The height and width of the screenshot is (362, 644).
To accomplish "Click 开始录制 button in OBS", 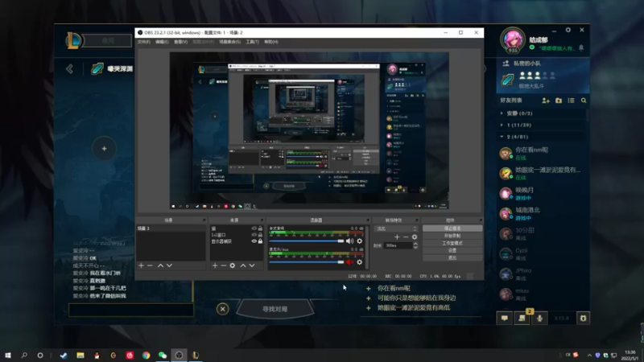I will coord(452,236).
